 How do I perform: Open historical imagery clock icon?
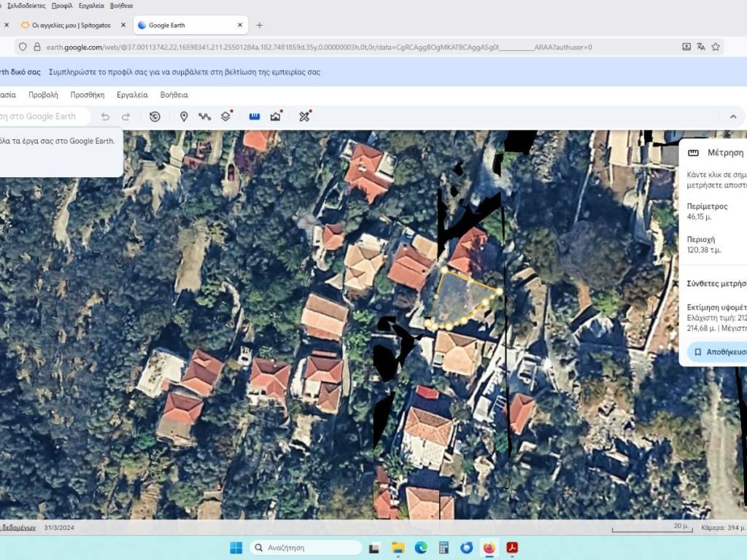pyautogui.click(x=155, y=117)
